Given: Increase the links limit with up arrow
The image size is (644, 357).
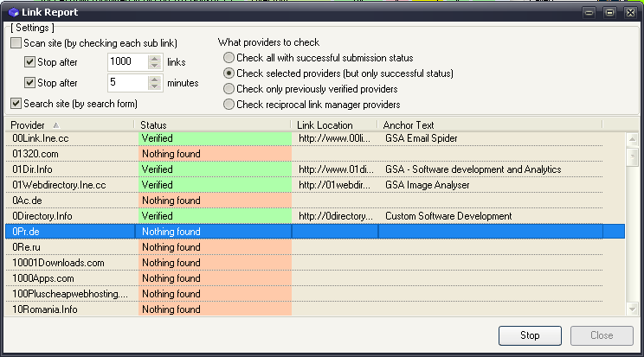Looking at the screenshot, I should point(155,58).
